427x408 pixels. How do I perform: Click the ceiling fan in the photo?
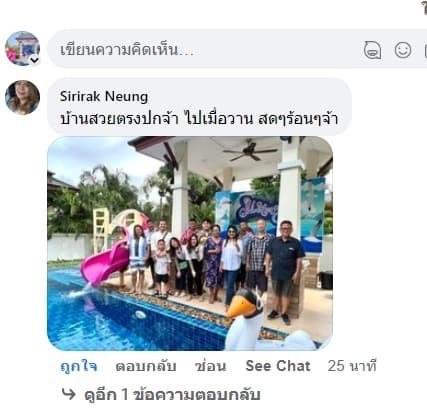249,152
